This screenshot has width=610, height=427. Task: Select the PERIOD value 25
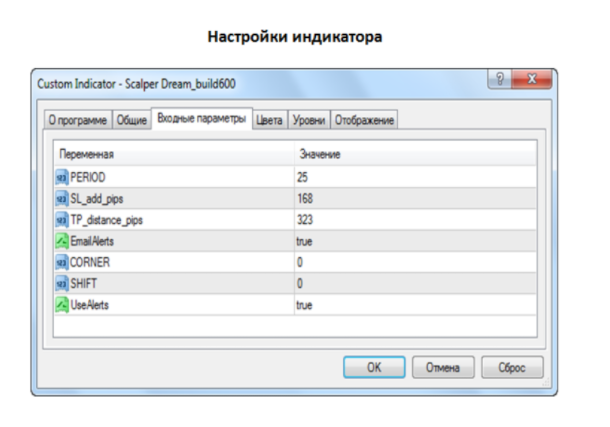click(x=302, y=177)
